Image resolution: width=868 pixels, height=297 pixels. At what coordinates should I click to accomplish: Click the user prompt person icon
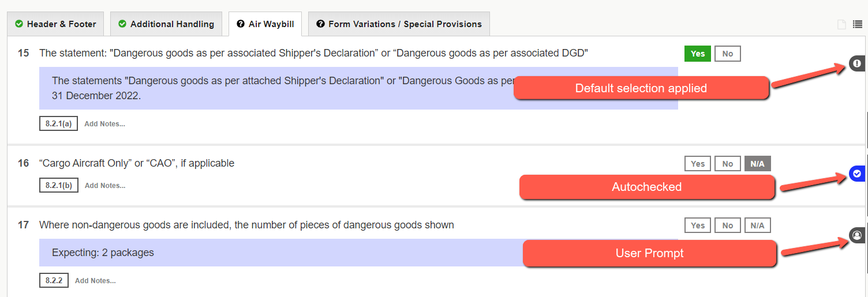pyautogui.click(x=857, y=235)
